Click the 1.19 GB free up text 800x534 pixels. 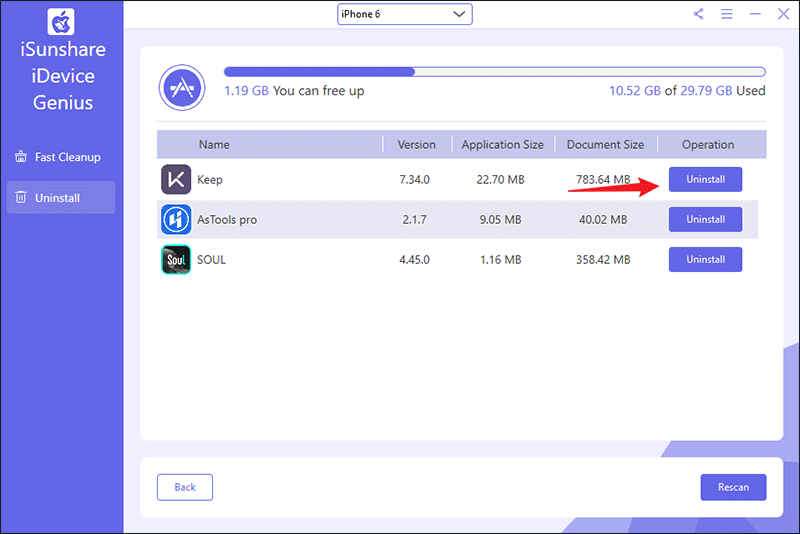pyautogui.click(x=294, y=91)
